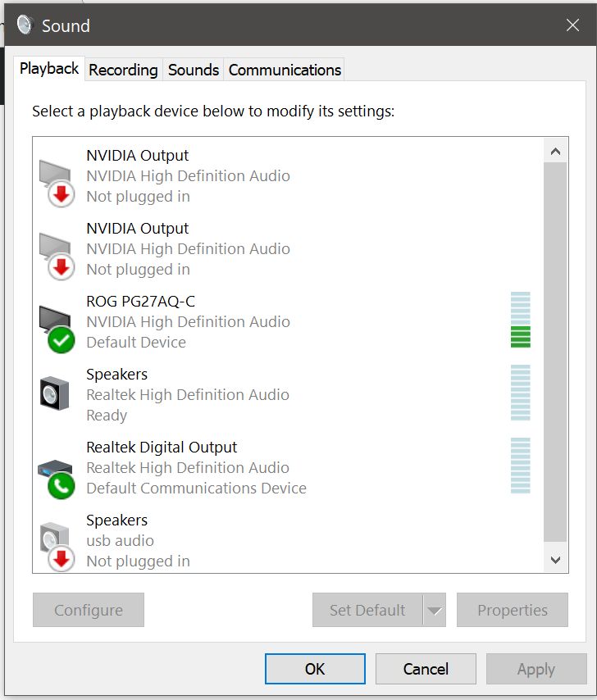Screen dimensions: 597x700
Task: Click the Realtek Speakers device icon
Action: pos(54,393)
